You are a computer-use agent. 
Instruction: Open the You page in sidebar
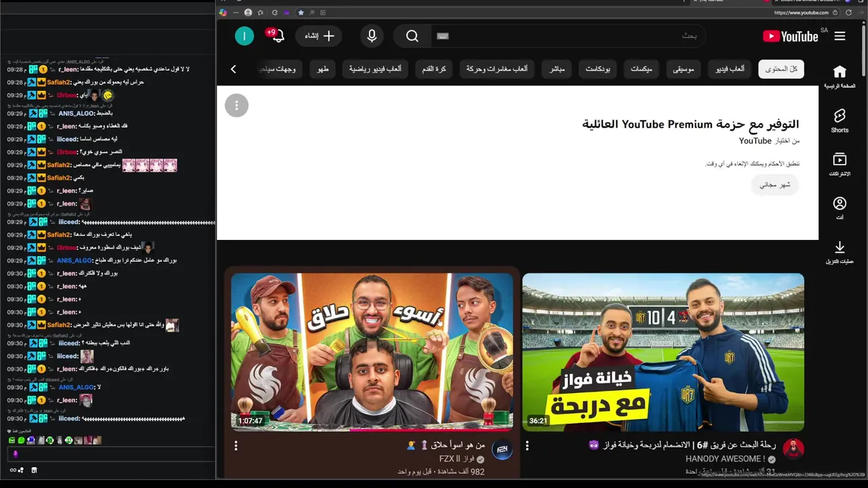[840, 208]
